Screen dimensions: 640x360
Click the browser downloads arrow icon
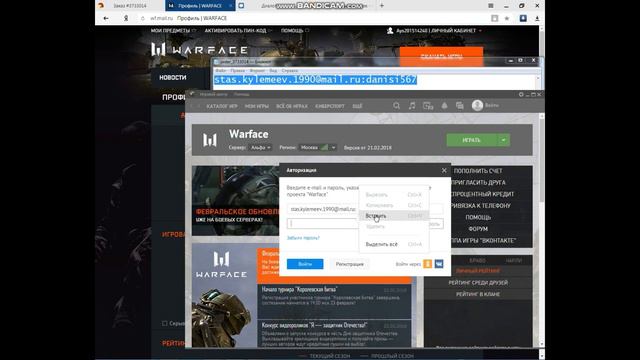pos(537,18)
